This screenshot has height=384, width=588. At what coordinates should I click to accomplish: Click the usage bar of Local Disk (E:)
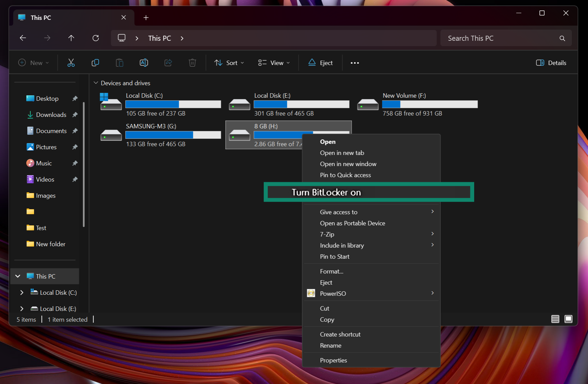(301, 104)
